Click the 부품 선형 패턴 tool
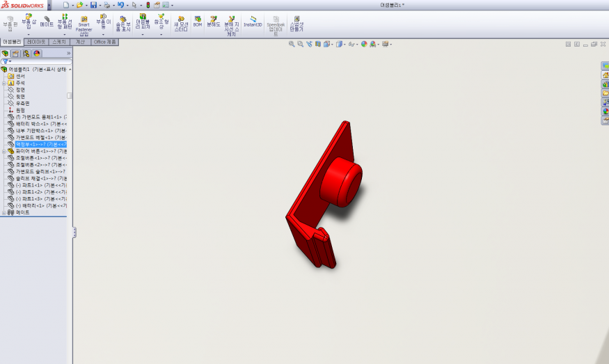Viewport: 609px width, 364px height. pos(65,22)
